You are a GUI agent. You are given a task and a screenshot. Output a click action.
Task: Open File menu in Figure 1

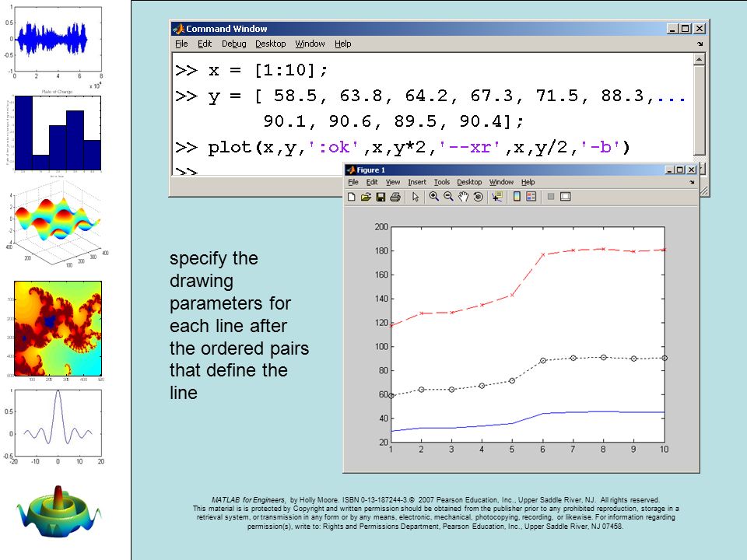click(x=353, y=182)
